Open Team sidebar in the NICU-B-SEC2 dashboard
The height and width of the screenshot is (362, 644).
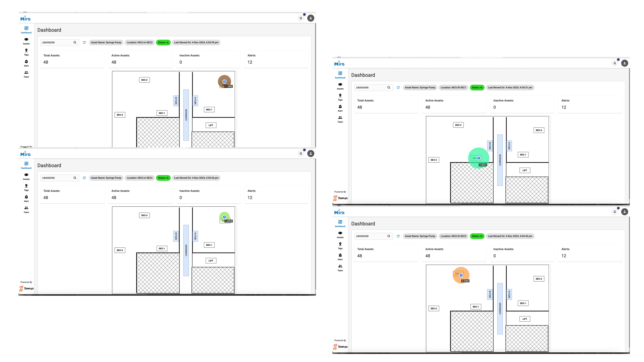(340, 268)
